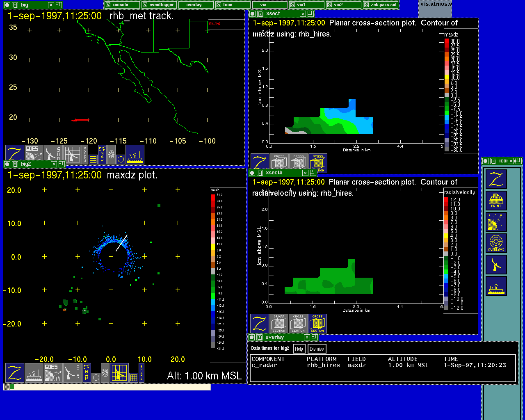This screenshot has width=525, height=420.
Task: Switch to the eventlogger window tab
Action: click(x=159, y=5)
